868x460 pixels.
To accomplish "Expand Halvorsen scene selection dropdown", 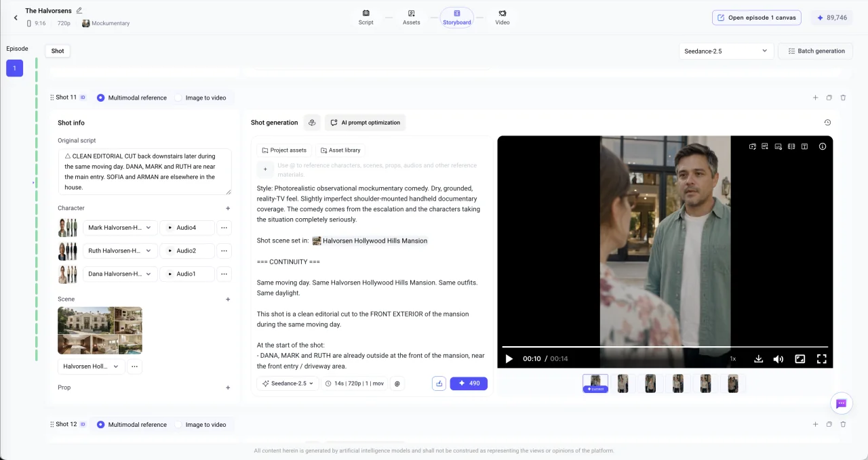I will point(92,367).
